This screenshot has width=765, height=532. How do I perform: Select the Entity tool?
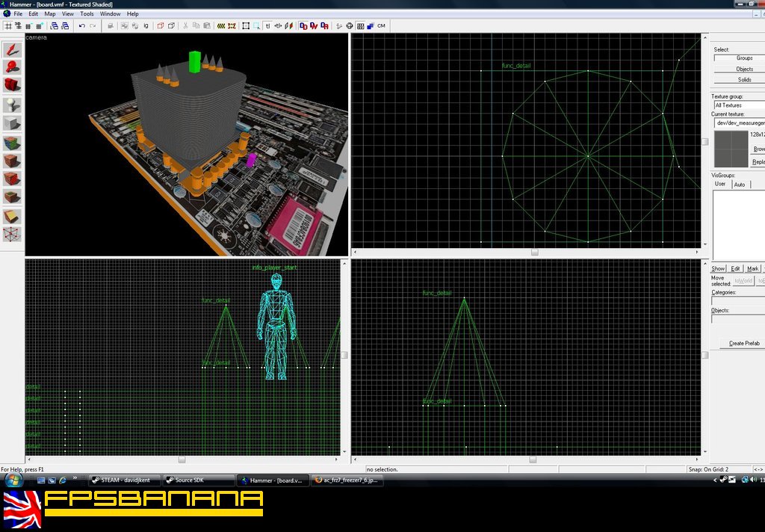tap(12, 105)
